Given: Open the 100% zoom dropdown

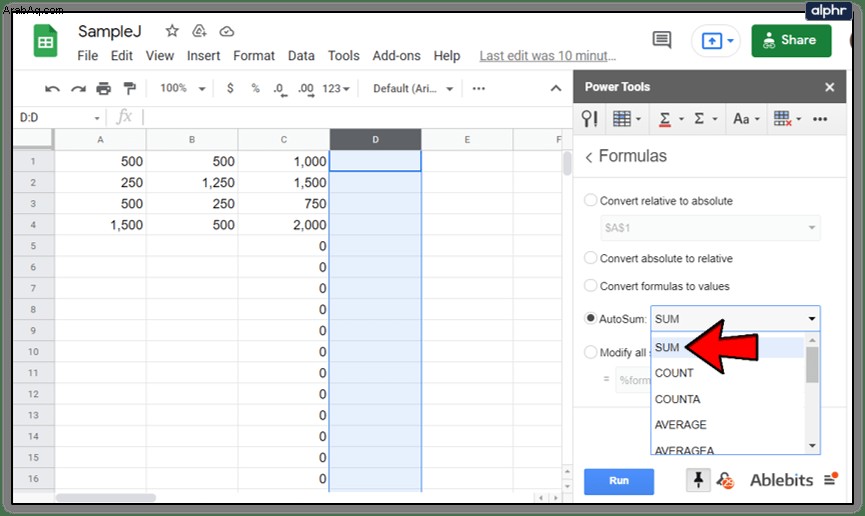Looking at the screenshot, I should (183, 88).
